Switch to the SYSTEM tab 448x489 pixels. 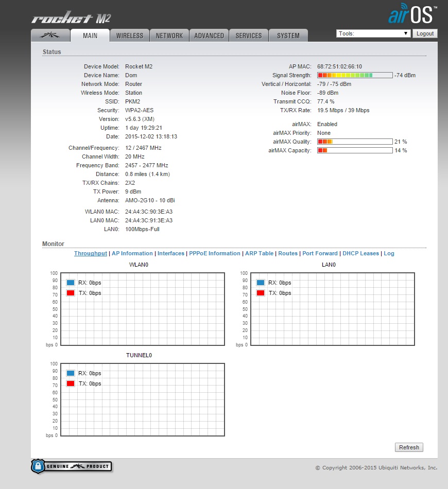pyautogui.click(x=288, y=35)
